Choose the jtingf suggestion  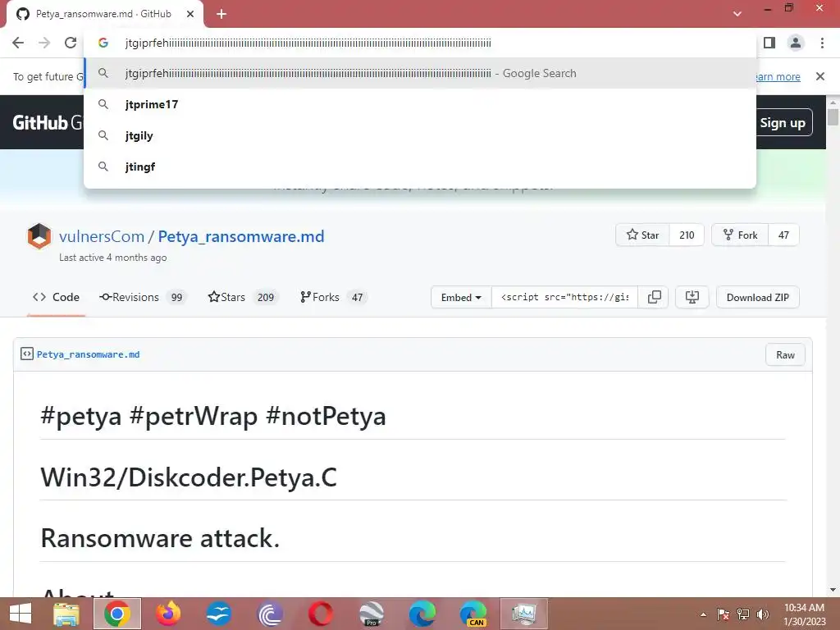pyautogui.click(x=420, y=167)
